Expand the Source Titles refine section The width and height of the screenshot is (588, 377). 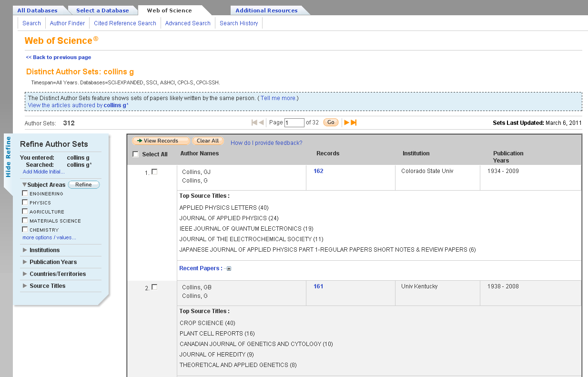coord(25,286)
